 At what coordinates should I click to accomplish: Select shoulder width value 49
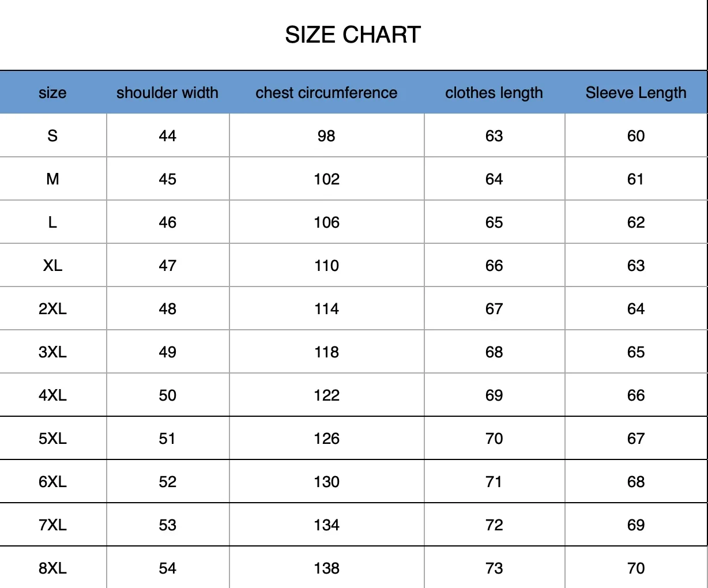pos(167,352)
